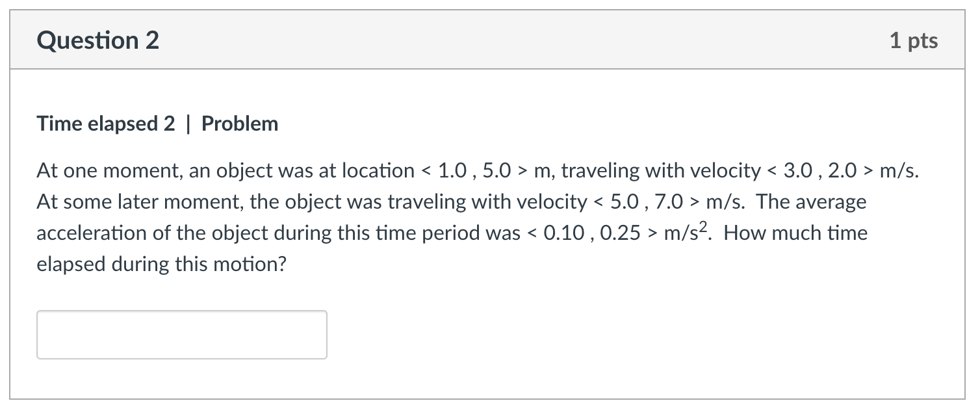The image size is (980, 416).
Task: Click the location value 1.0 , 5.0
Action: pos(476,171)
